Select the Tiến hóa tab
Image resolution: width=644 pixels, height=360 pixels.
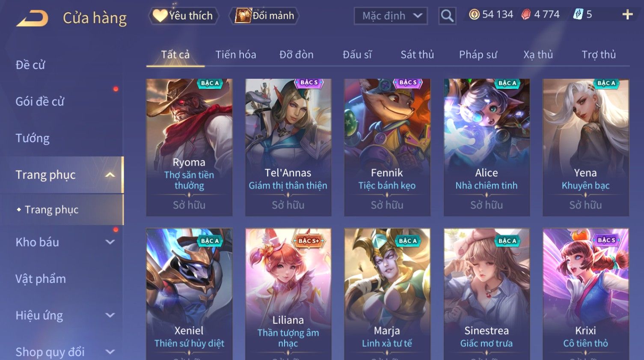tap(236, 54)
